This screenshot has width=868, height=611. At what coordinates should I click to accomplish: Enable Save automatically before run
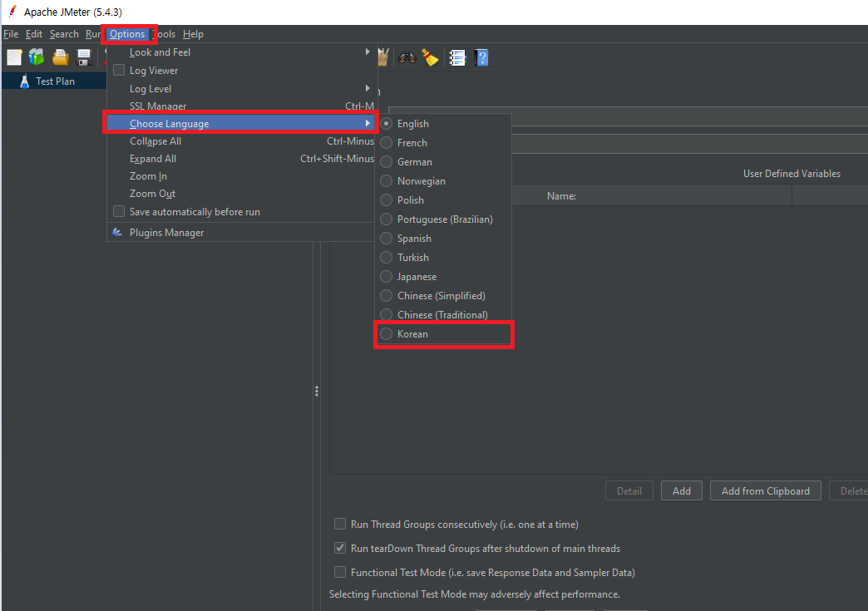pos(118,211)
